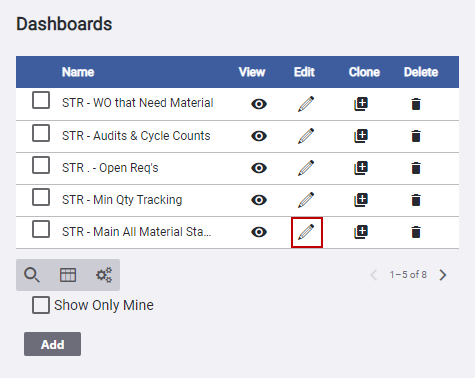Viewport: 475px width, 378px height.
Task: Go to previous page of dashboards
Action: tap(374, 275)
